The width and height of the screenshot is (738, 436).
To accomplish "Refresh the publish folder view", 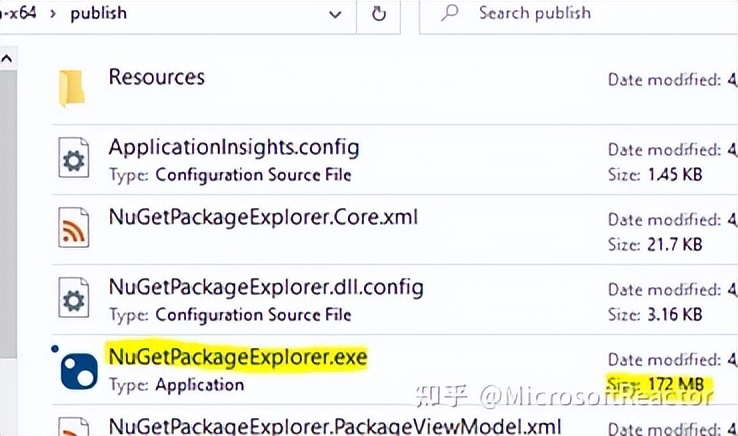I will coord(379,14).
